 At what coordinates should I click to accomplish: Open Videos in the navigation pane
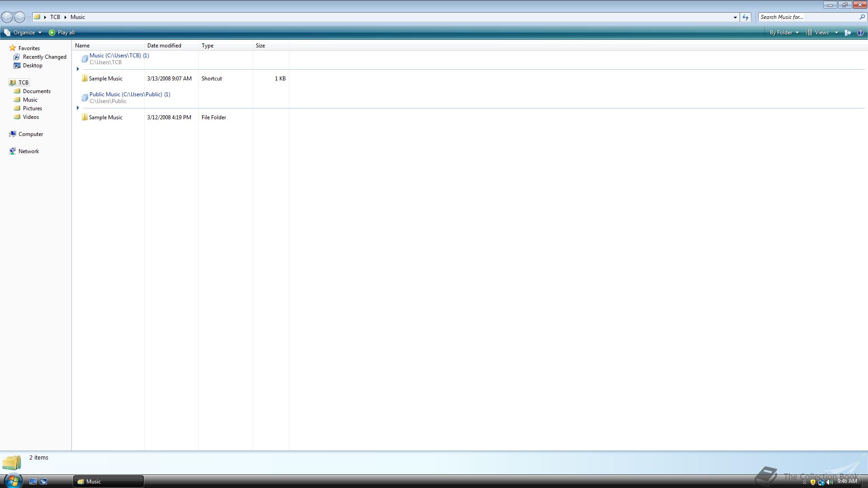pyautogui.click(x=27, y=117)
